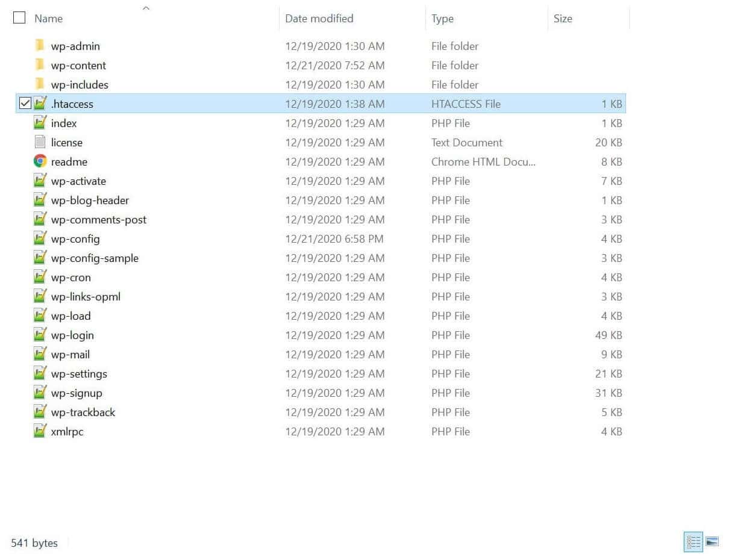729x560 pixels.
Task: Click the wp-comments-post file name
Action: coord(99,220)
